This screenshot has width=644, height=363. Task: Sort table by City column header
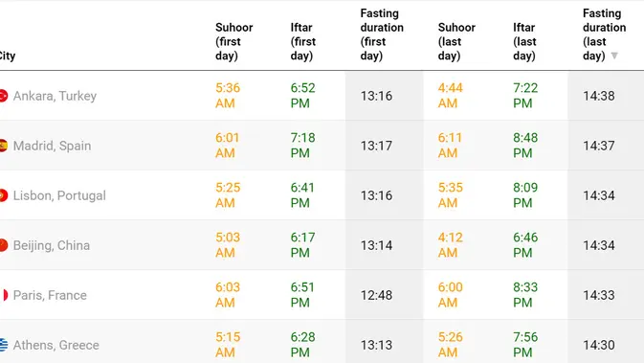7,56
